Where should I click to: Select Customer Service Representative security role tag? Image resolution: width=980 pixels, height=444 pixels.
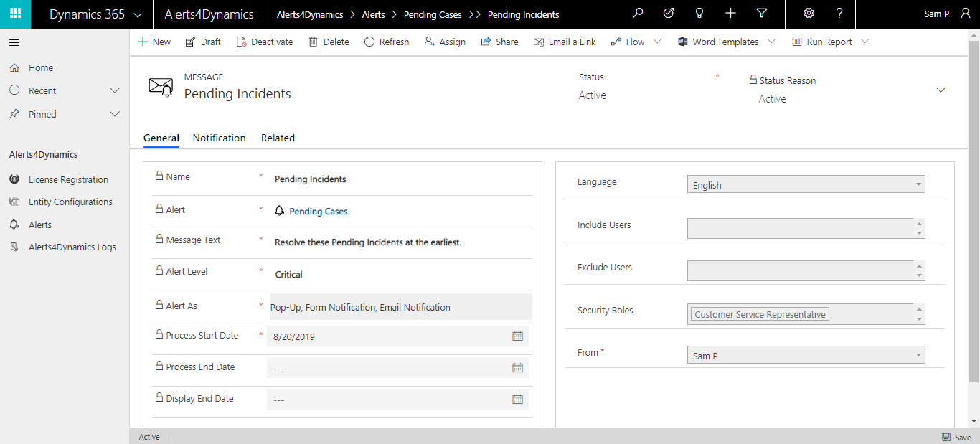(760, 314)
